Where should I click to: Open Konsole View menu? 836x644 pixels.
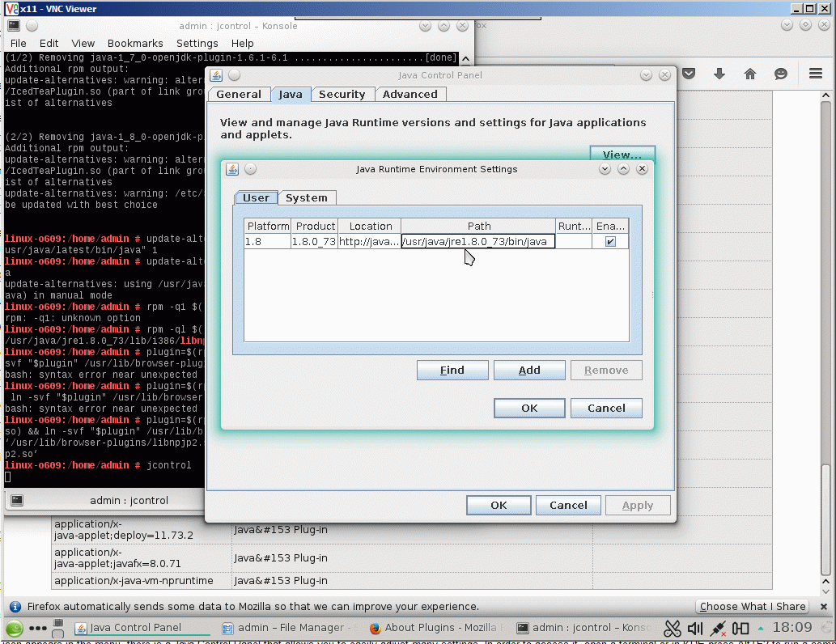pyautogui.click(x=83, y=43)
